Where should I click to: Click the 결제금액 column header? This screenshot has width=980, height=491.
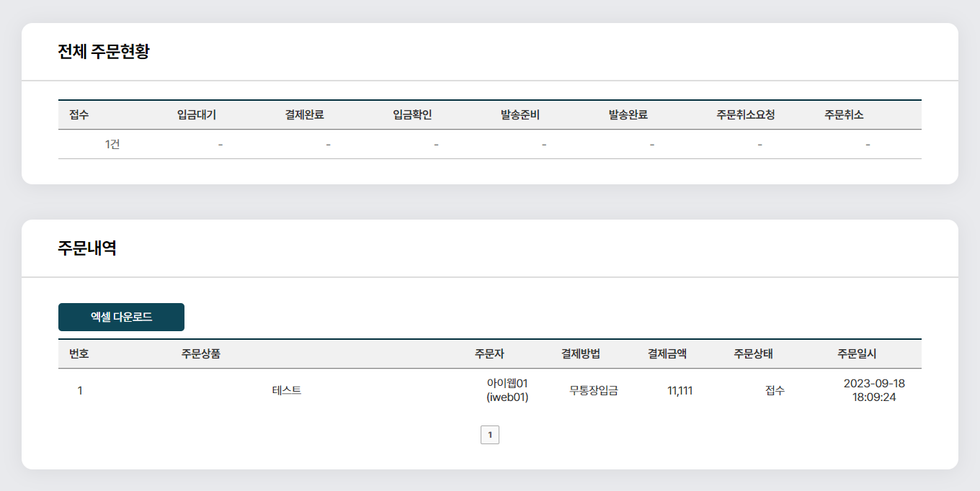click(667, 353)
